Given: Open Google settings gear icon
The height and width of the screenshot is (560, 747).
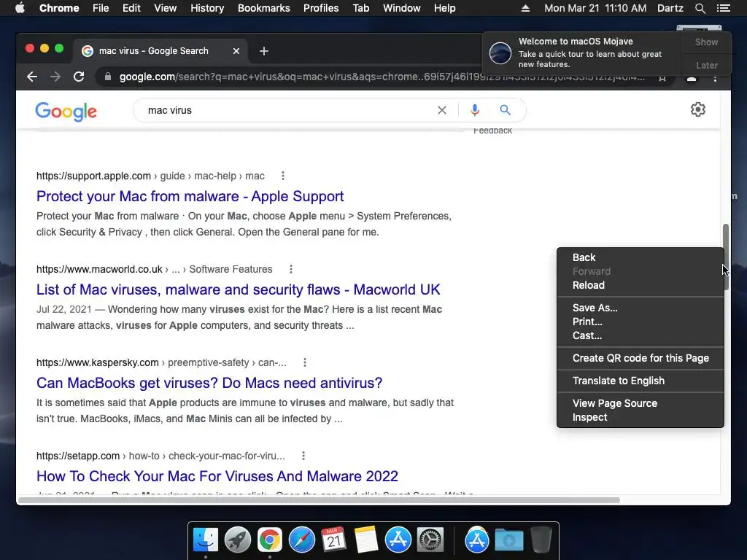Looking at the screenshot, I should (698, 109).
